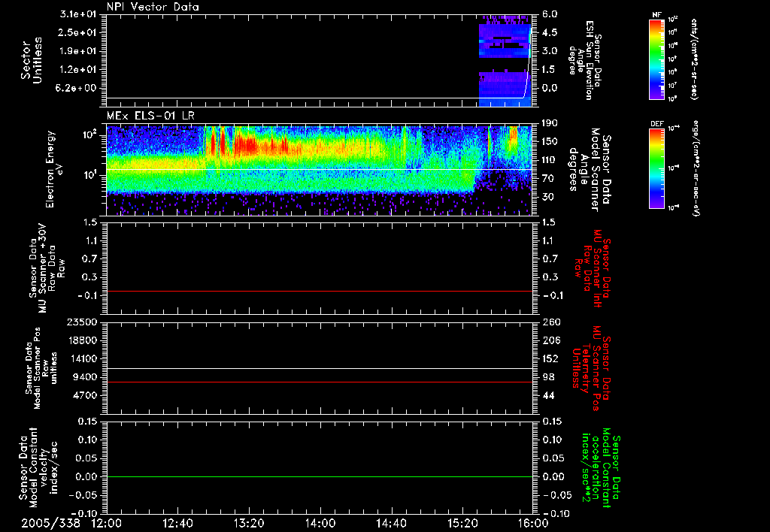
Task: Click the 'DEF' color bar title
Action: [657, 124]
